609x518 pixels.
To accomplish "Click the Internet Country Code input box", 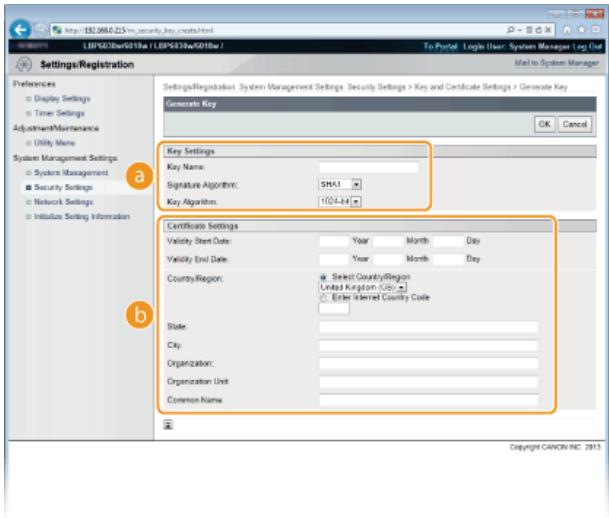I will point(334,309).
